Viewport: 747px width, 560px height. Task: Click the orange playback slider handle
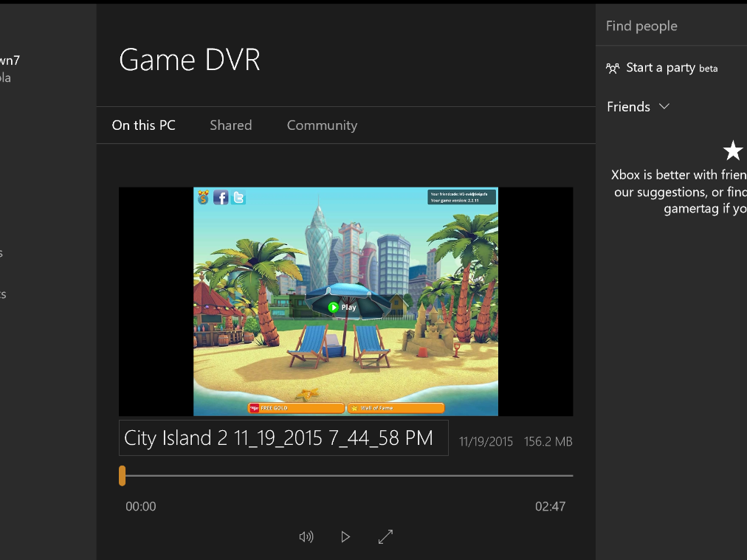(123, 476)
